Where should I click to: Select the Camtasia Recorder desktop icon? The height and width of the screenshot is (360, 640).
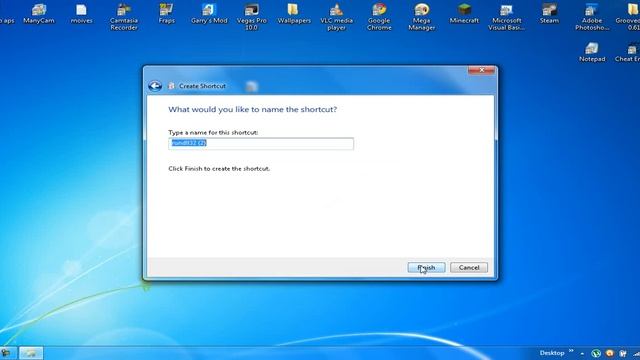tap(124, 17)
